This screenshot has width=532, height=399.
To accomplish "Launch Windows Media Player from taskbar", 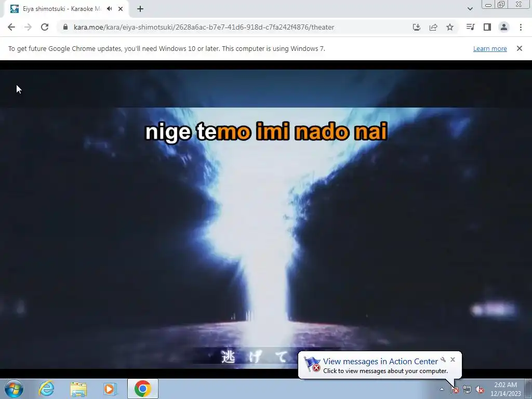I will (x=110, y=389).
